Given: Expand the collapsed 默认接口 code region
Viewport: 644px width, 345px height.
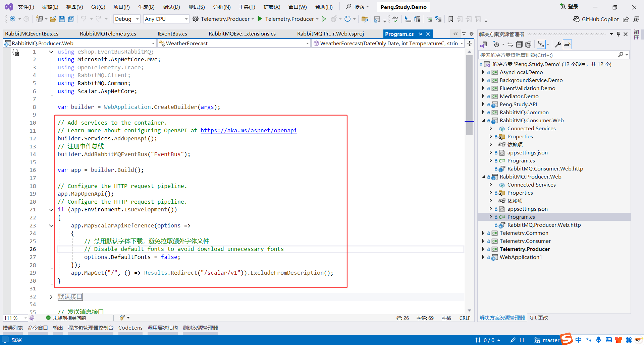Looking at the screenshot, I should pos(51,297).
